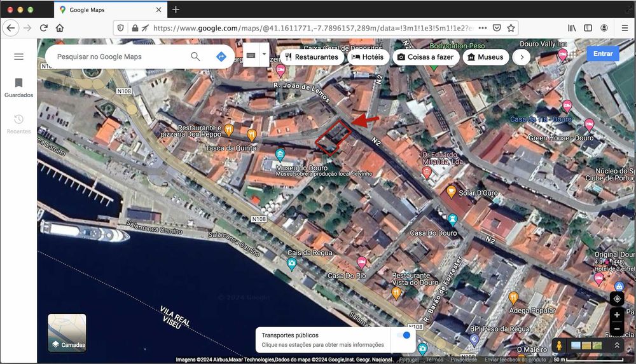Click the search magnifier icon
The height and width of the screenshot is (364, 636).
click(195, 57)
